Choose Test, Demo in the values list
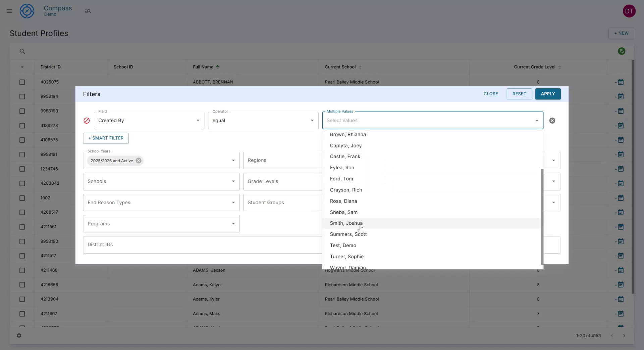 pyautogui.click(x=343, y=245)
